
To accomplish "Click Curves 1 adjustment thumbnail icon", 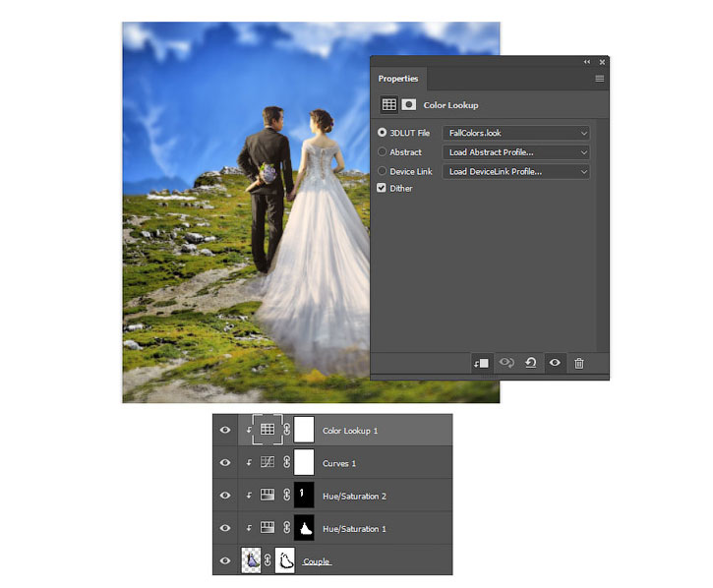I will click(x=267, y=462).
